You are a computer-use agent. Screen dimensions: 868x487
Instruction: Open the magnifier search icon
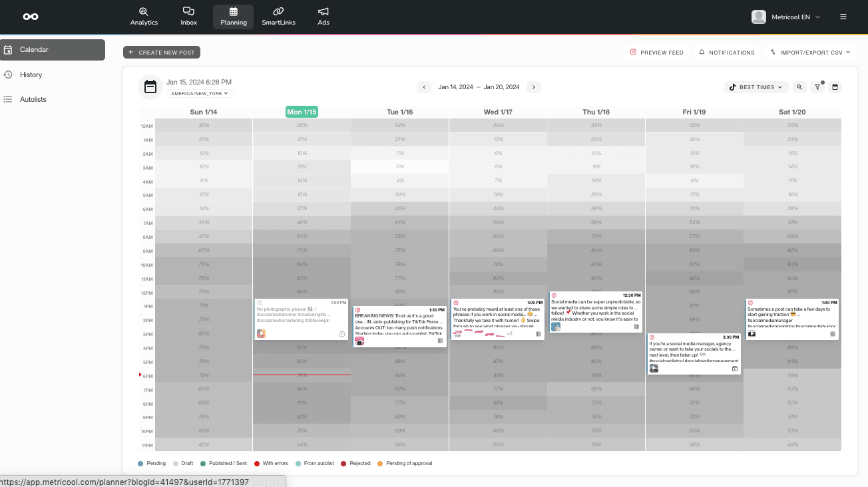800,86
